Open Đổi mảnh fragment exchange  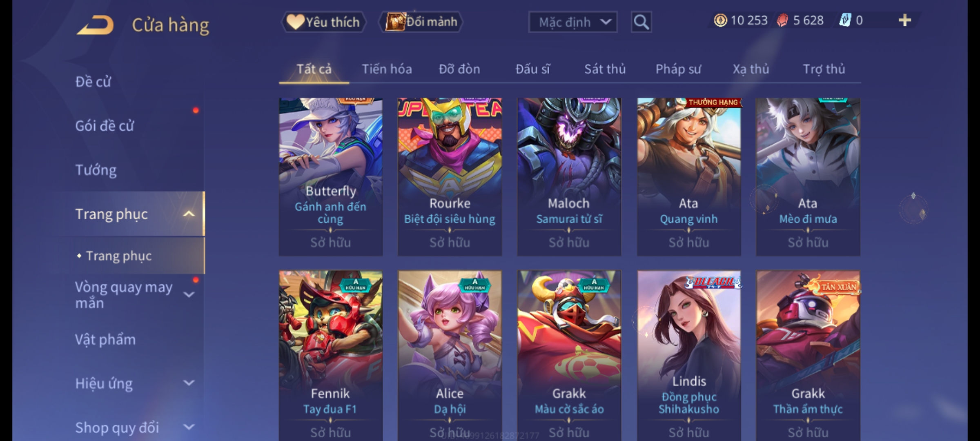click(x=421, y=22)
